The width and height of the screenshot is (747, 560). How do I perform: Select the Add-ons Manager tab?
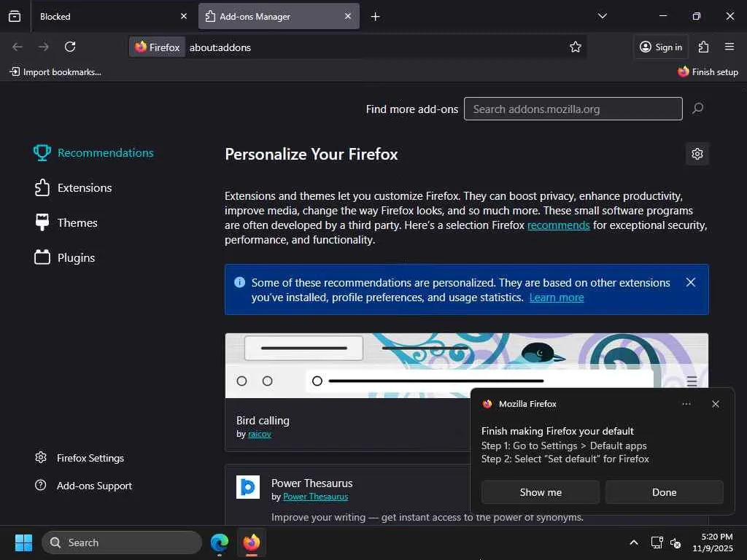tap(279, 16)
